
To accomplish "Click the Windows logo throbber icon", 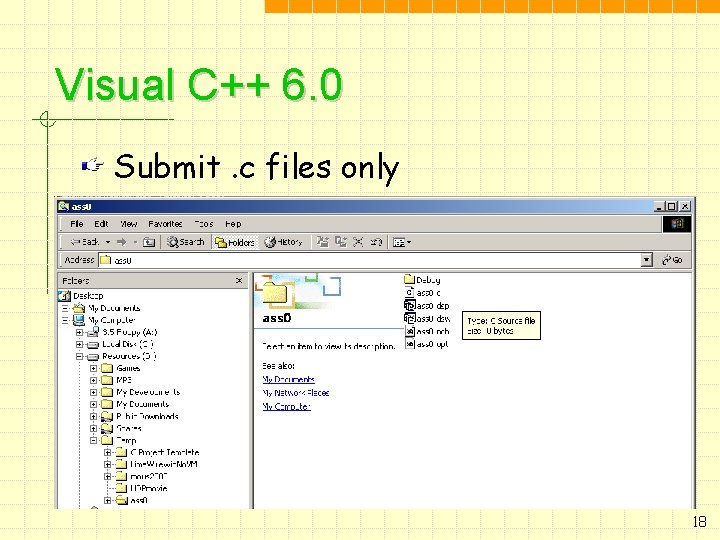I will coord(676,224).
